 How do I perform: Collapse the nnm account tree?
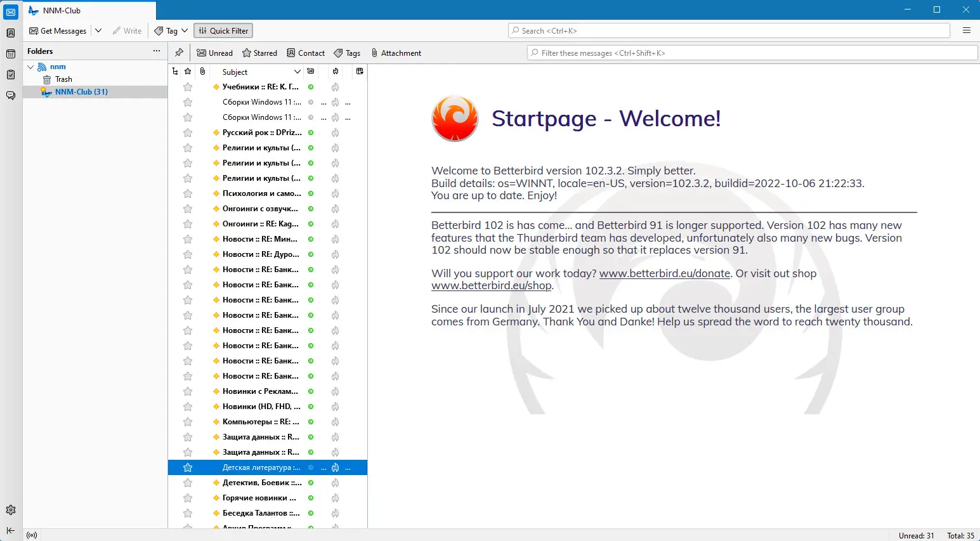[30, 67]
